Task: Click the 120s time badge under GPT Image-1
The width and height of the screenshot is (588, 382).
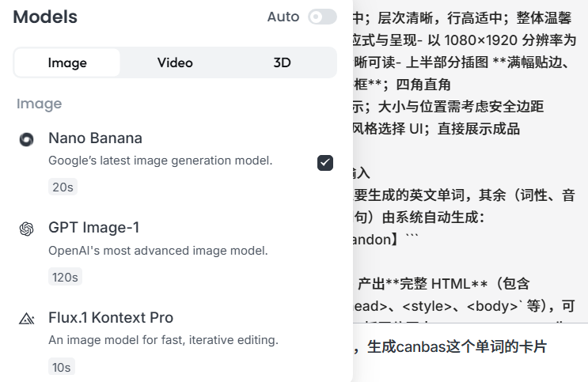Action: [x=65, y=277]
